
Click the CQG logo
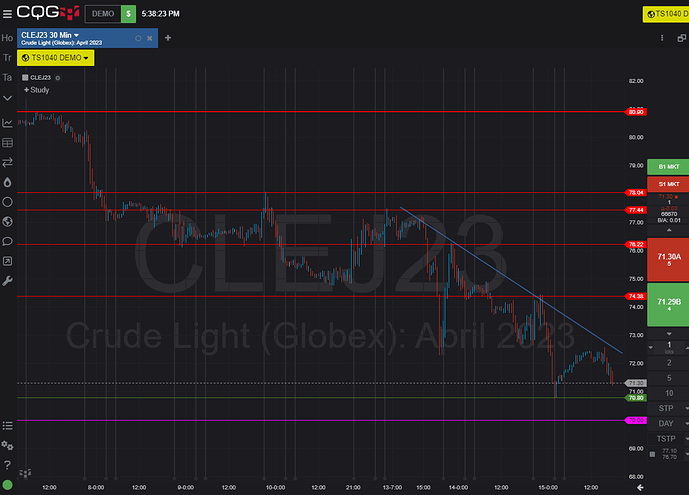click(48, 13)
